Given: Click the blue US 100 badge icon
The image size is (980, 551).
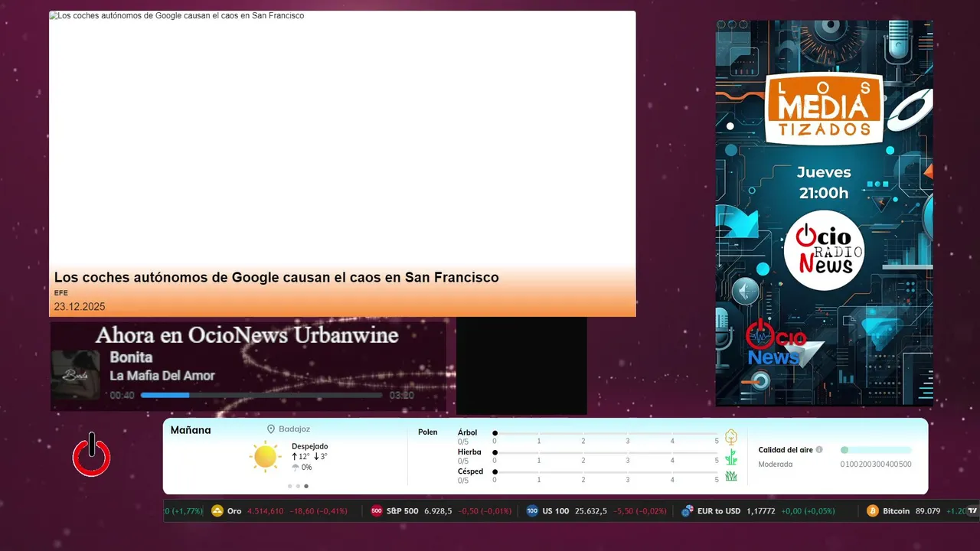Looking at the screenshot, I should pyautogui.click(x=532, y=511).
